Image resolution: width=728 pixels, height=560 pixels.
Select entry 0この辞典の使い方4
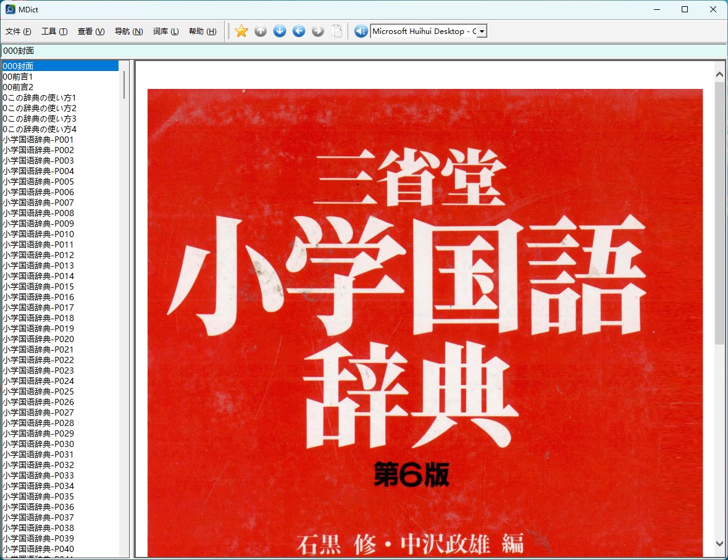pyautogui.click(x=61, y=129)
